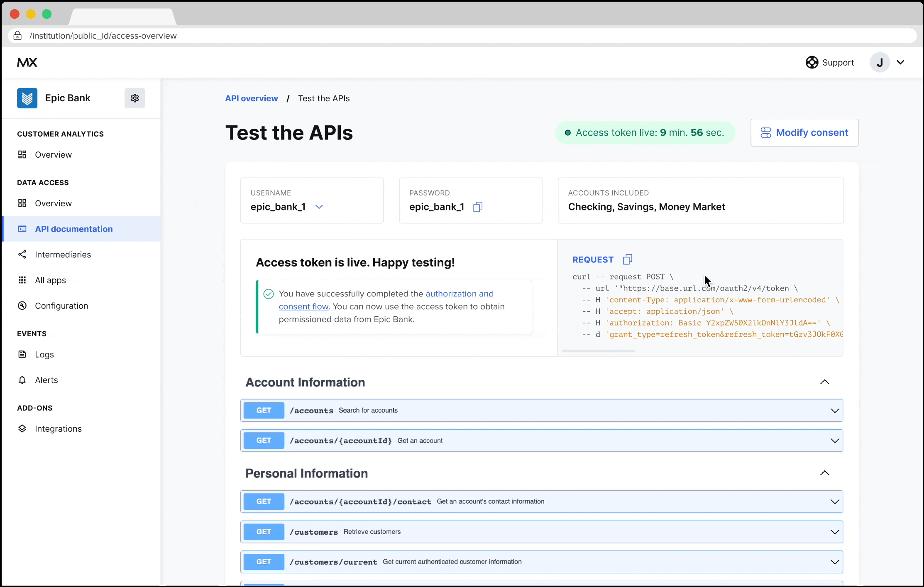Click the Support lifebuoy icon

812,62
